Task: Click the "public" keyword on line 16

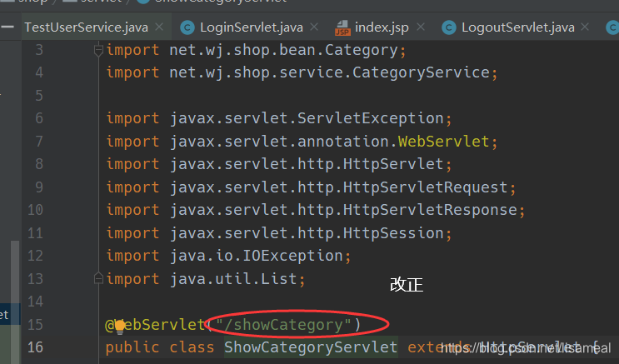Action: click(132, 348)
